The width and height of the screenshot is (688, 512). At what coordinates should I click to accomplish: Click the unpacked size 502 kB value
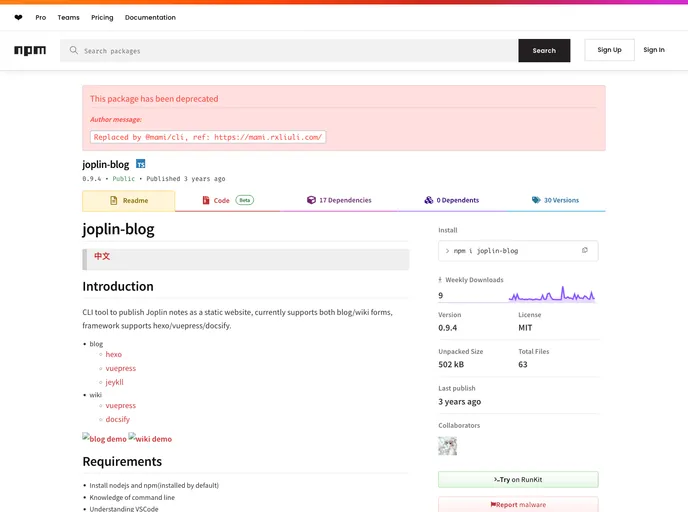pyautogui.click(x=451, y=365)
